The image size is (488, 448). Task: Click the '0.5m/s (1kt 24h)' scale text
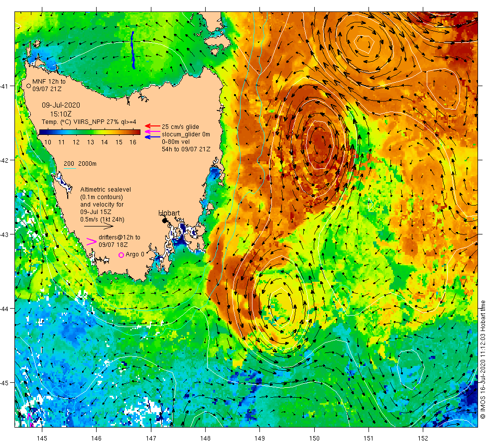[102, 220]
